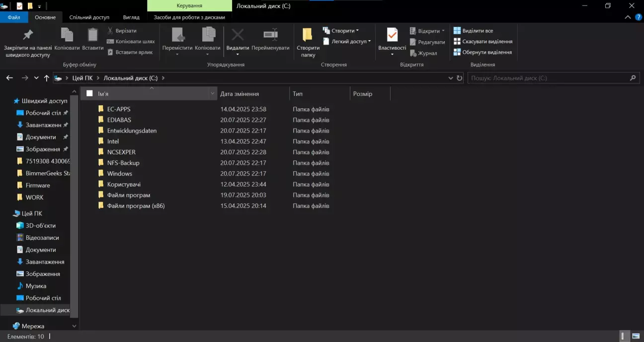Go up one level with up arrow

click(x=47, y=78)
